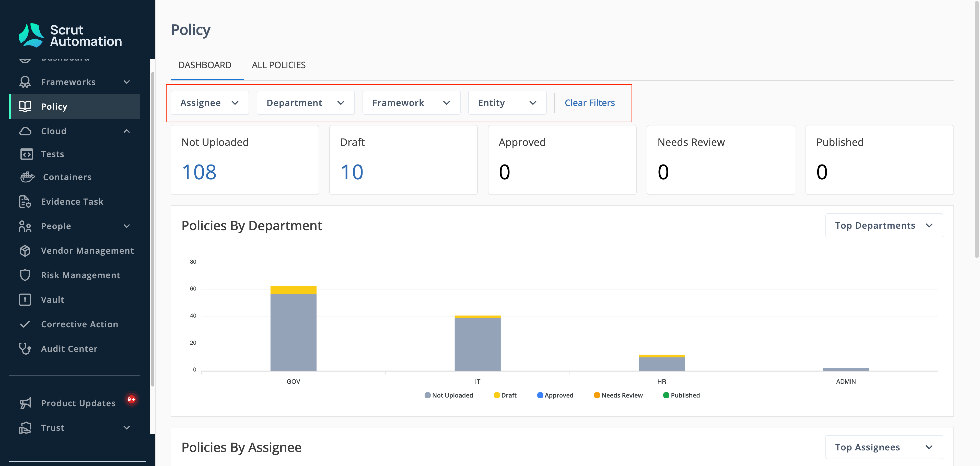
Task: Click the Clear Filters link
Action: click(x=590, y=103)
